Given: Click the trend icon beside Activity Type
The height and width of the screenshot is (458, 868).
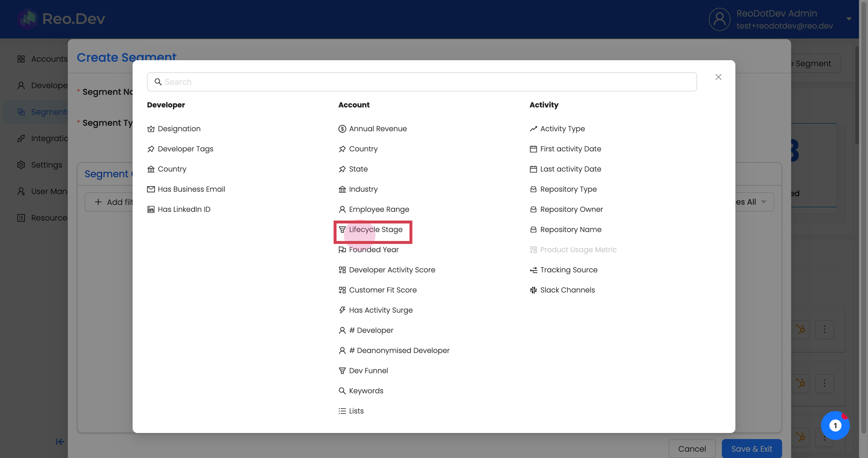Looking at the screenshot, I should tap(533, 129).
